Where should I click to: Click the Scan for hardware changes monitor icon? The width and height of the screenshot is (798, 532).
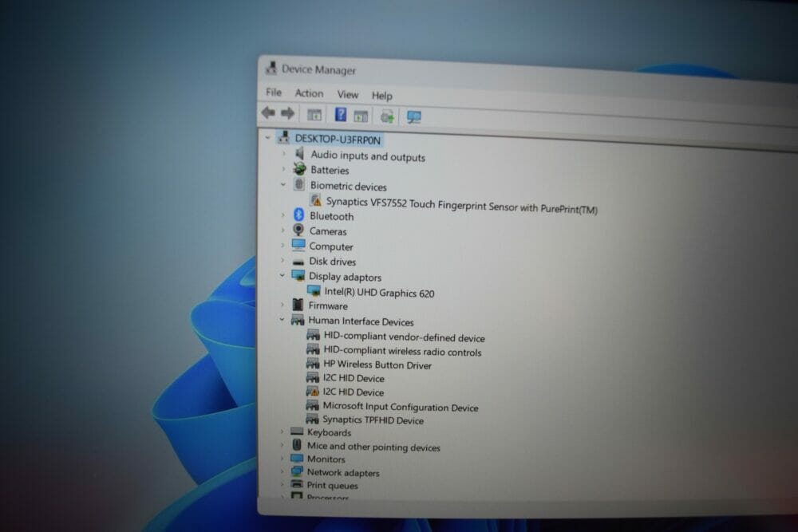(413, 117)
